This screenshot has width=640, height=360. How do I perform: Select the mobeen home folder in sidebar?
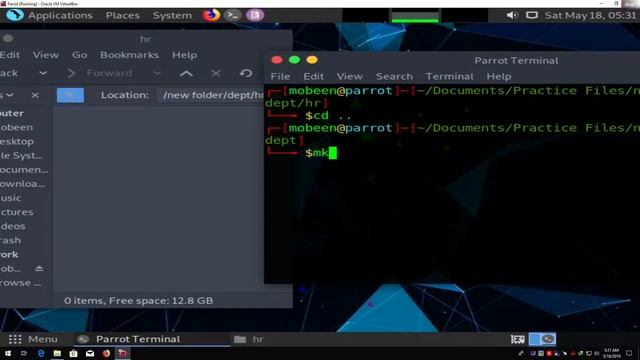tap(16, 127)
